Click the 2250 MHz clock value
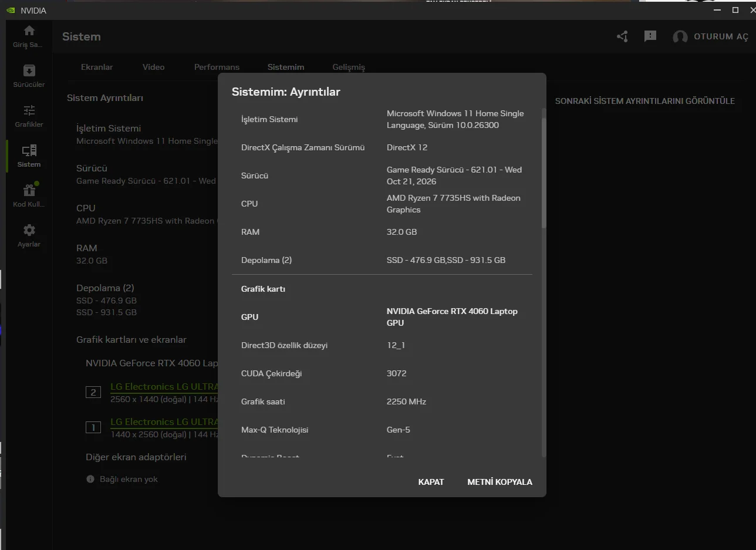The image size is (756, 550). point(406,401)
